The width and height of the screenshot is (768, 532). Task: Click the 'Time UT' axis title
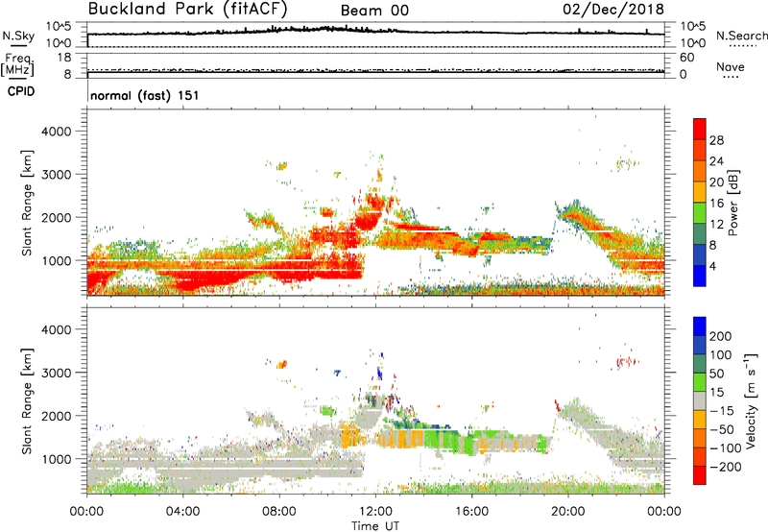(x=375, y=525)
